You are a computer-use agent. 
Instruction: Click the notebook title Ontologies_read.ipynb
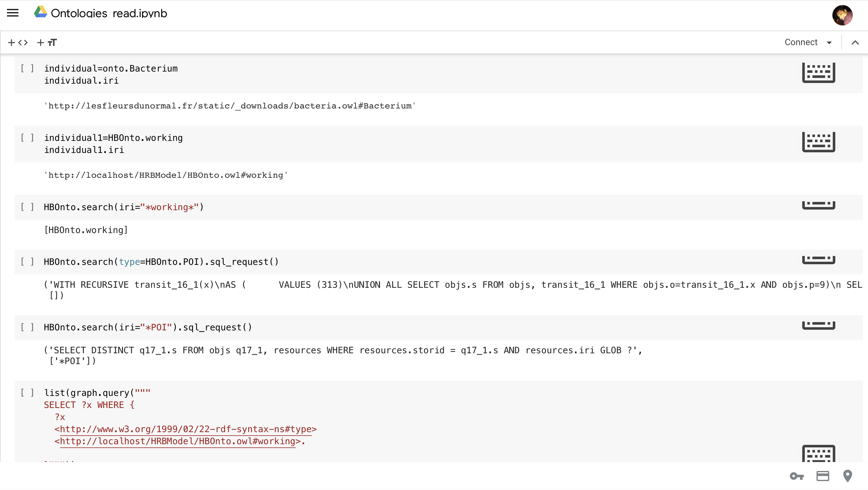(109, 13)
